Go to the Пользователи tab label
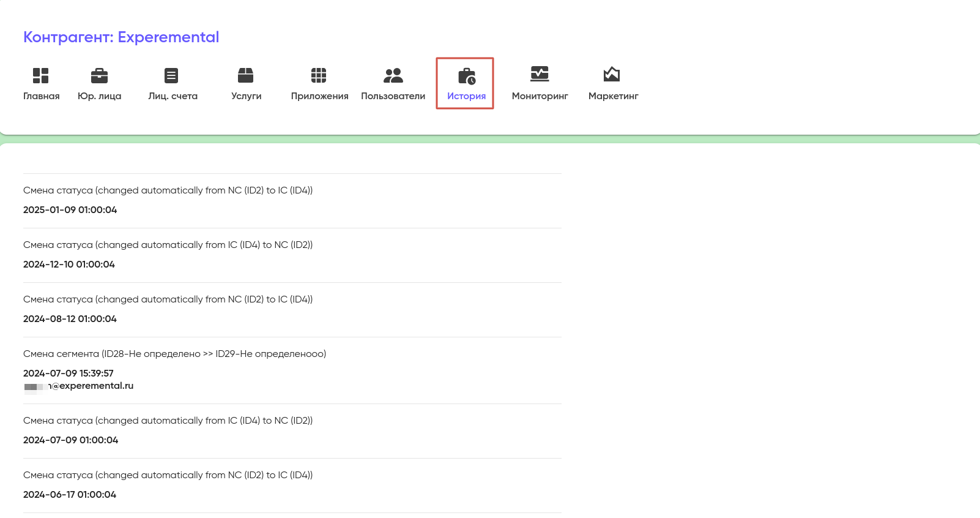980x518 pixels. tap(393, 96)
